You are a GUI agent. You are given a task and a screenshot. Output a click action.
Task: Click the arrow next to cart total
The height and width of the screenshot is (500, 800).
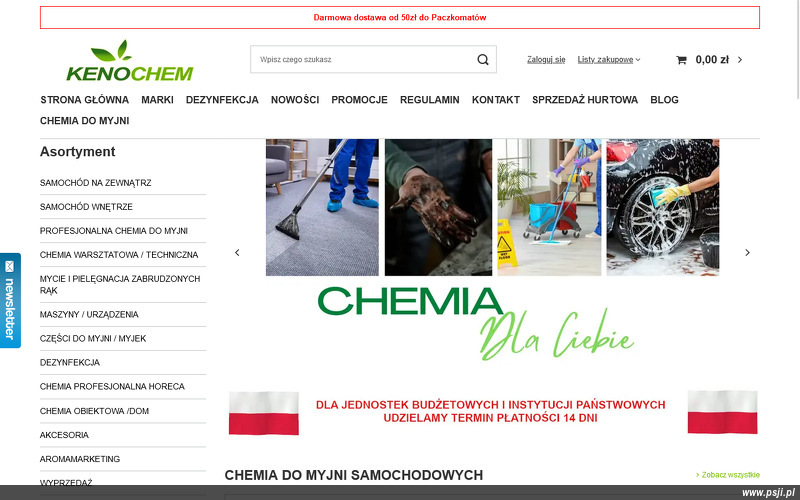click(x=740, y=60)
